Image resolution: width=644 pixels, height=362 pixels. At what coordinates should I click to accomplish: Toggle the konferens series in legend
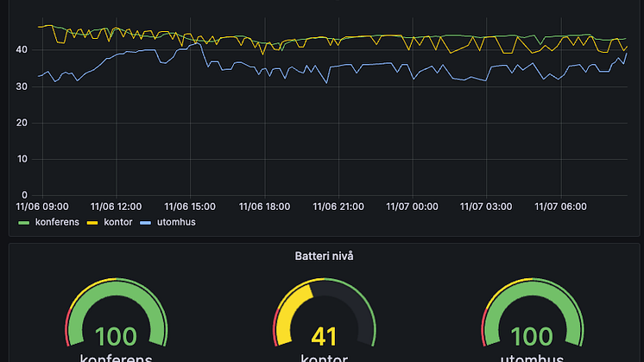[57, 222]
